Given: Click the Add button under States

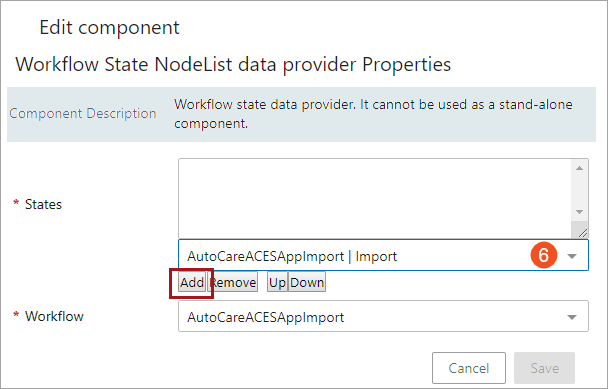Looking at the screenshot, I should (192, 282).
